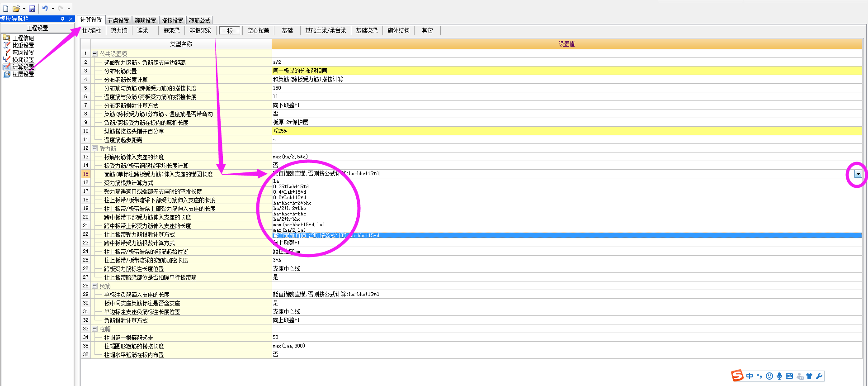Open the 基础主梁/承台梁 tab
The height and width of the screenshot is (386, 868).
[325, 30]
